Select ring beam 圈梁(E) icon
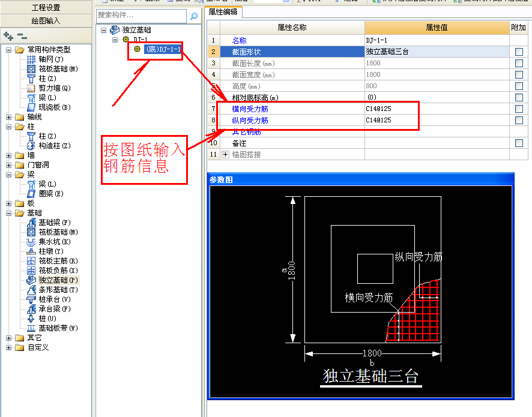Screen dimensions: 532x417 [31, 194]
